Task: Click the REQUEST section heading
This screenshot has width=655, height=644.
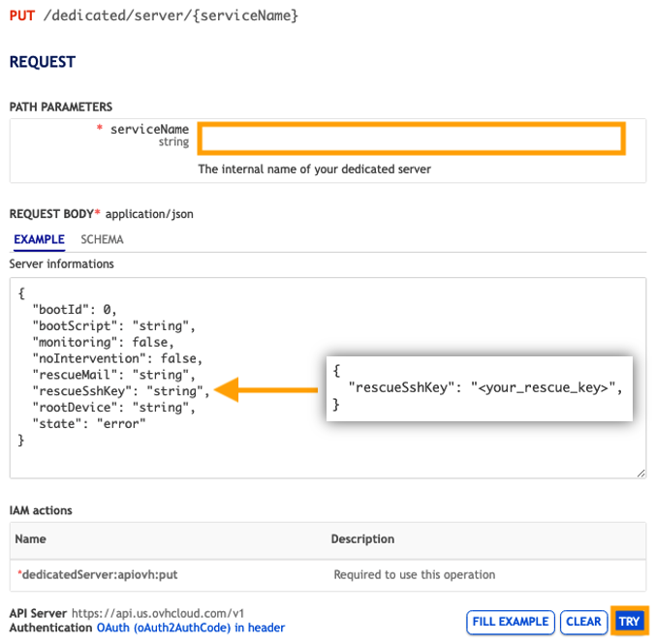Action: 43,62
